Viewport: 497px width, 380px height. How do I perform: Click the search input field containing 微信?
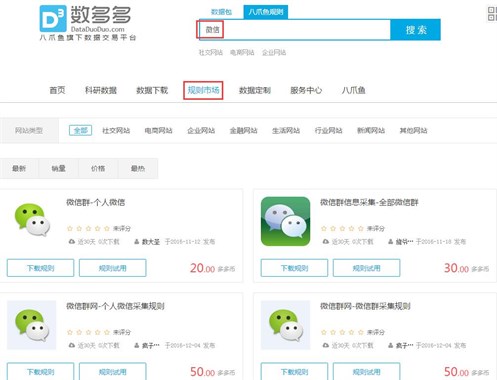pyautogui.click(x=295, y=30)
